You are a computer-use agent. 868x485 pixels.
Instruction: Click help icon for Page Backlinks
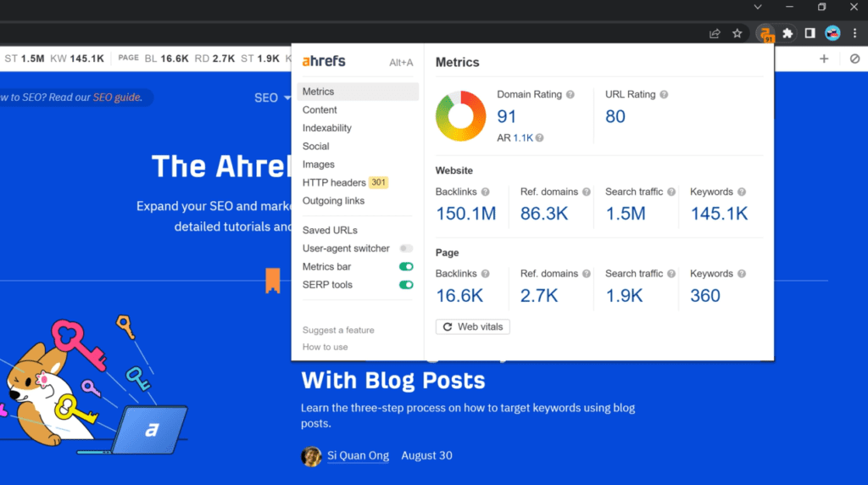(486, 274)
